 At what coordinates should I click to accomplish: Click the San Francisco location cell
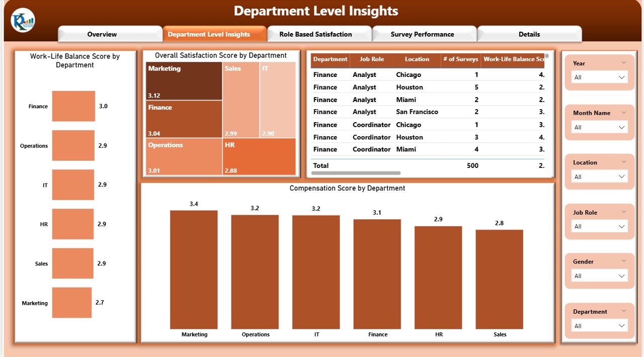pos(417,112)
